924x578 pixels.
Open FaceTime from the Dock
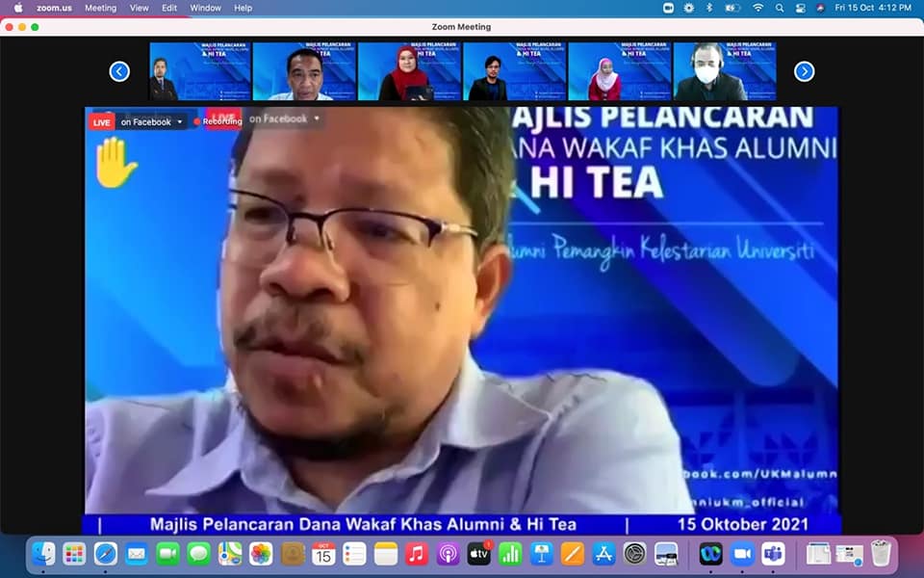(x=167, y=554)
